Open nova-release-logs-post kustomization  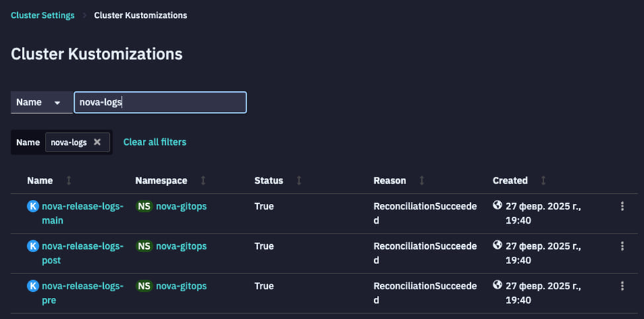tap(83, 253)
